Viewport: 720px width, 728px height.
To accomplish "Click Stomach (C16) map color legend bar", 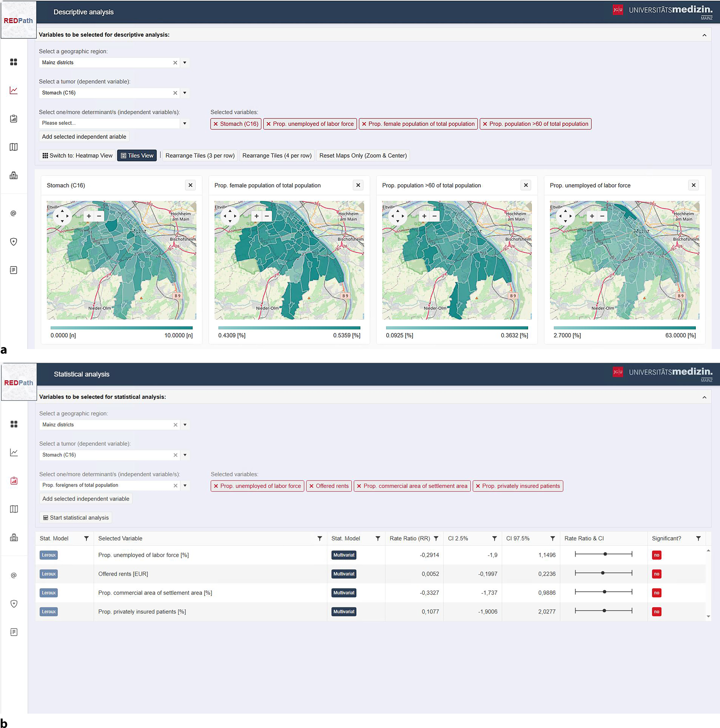I will (x=121, y=328).
